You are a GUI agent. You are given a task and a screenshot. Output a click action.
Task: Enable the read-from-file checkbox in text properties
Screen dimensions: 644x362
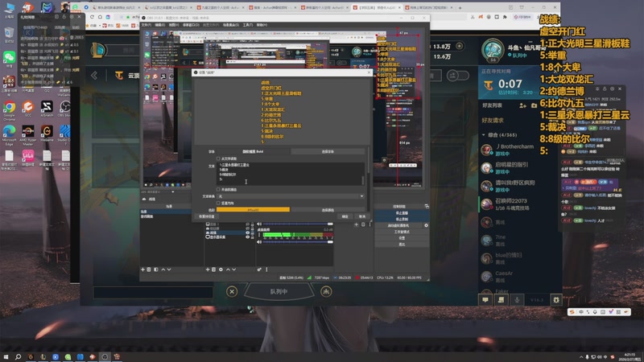click(218, 158)
